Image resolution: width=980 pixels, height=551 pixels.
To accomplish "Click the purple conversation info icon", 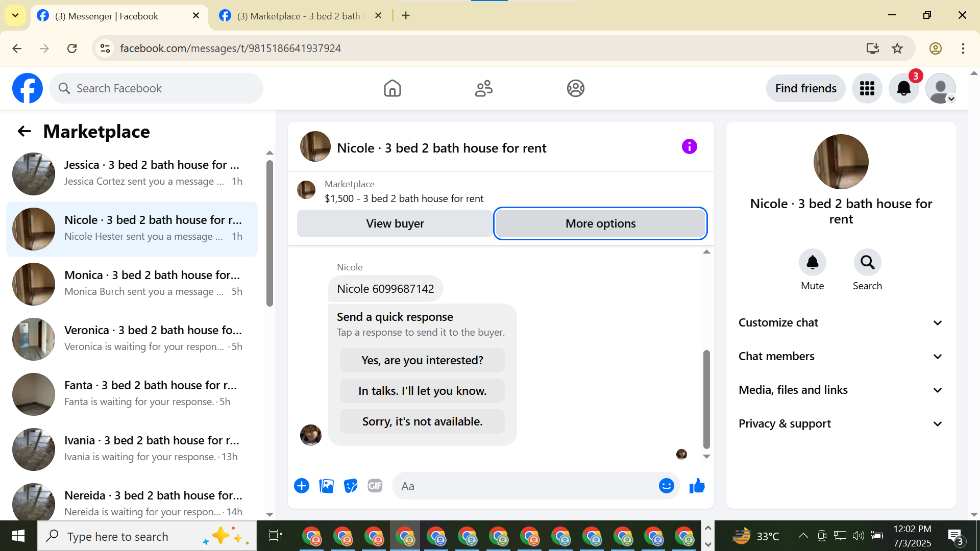I will [x=689, y=147].
